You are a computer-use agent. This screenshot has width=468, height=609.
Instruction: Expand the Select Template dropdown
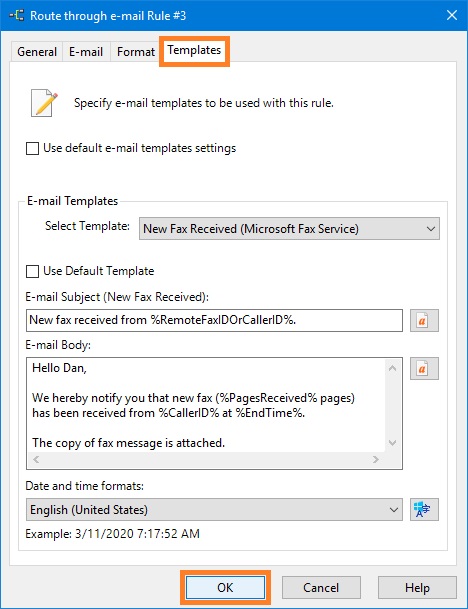point(289,228)
